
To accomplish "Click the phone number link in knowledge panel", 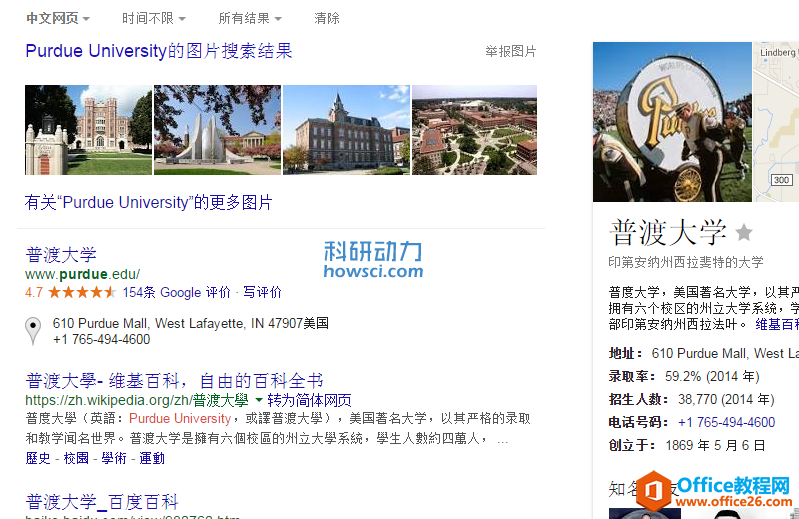I will pos(727,422).
